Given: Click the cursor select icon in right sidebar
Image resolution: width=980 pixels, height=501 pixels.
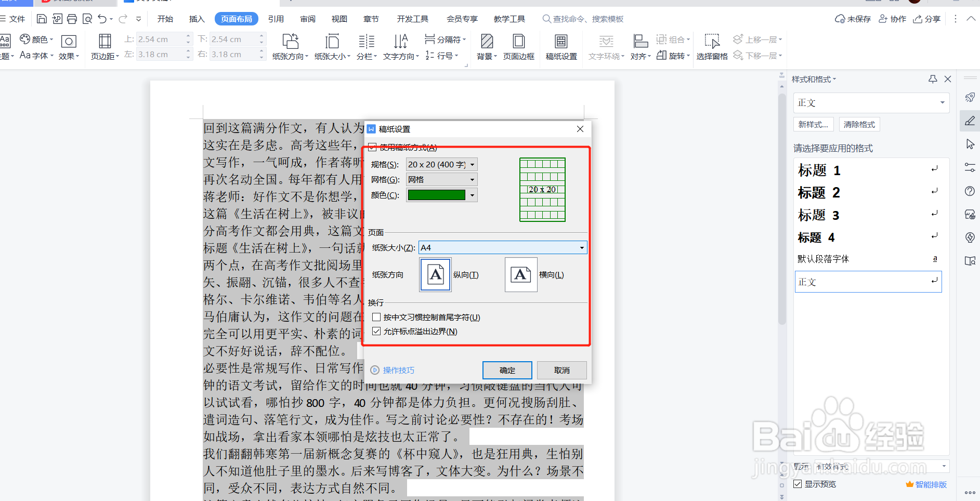Looking at the screenshot, I should click(x=970, y=144).
